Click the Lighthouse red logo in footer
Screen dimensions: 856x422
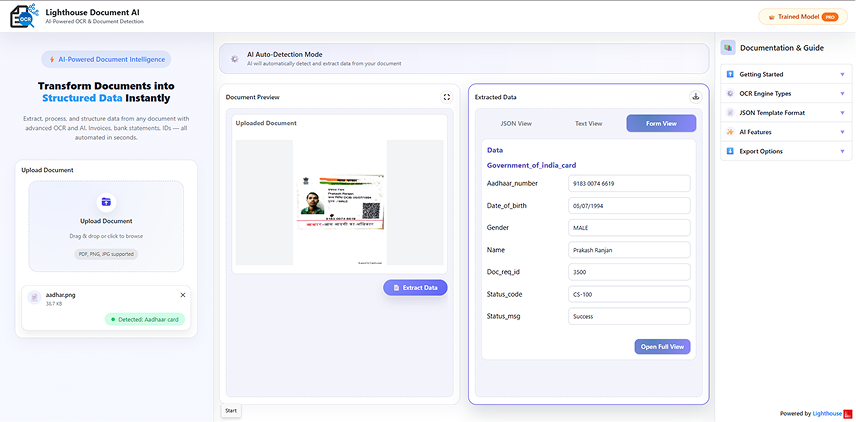coord(848,414)
